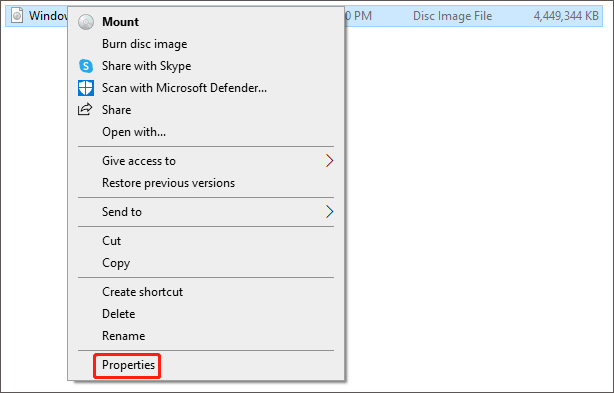Click the Share arrow icon

tap(85, 109)
